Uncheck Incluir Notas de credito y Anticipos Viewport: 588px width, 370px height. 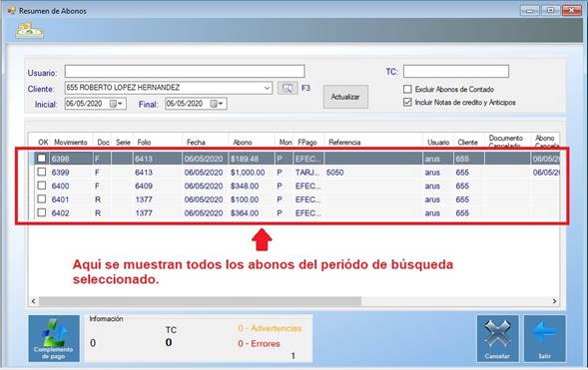407,103
